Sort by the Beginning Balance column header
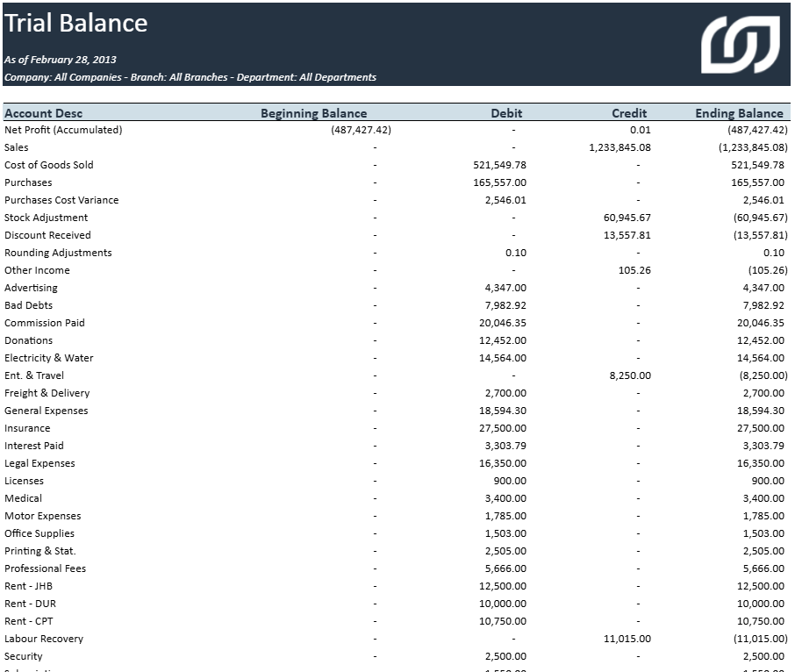The width and height of the screenshot is (795, 672). tap(313, 113)
